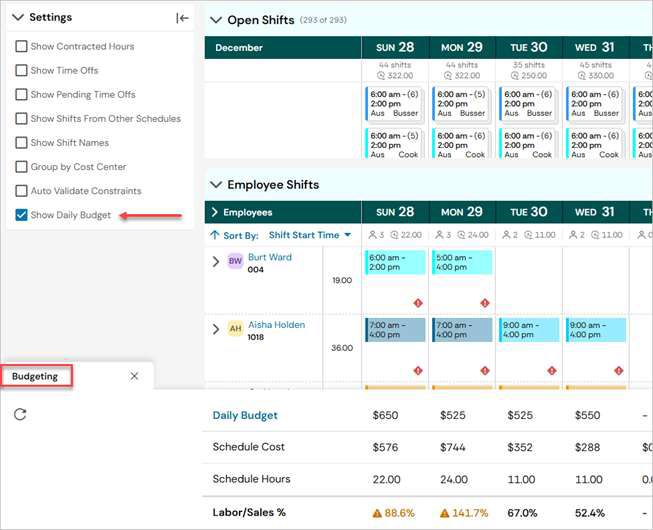Viewport: 653px width, 530px height.
Task: Open Wednesday Busser open shift card
Action: click(595, 104)
